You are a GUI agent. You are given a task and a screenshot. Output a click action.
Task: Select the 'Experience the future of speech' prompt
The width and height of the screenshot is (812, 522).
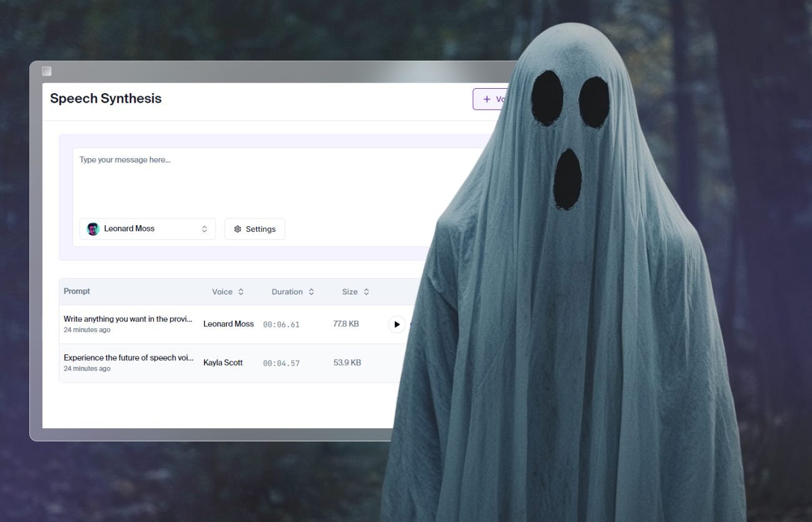(129, 358)
